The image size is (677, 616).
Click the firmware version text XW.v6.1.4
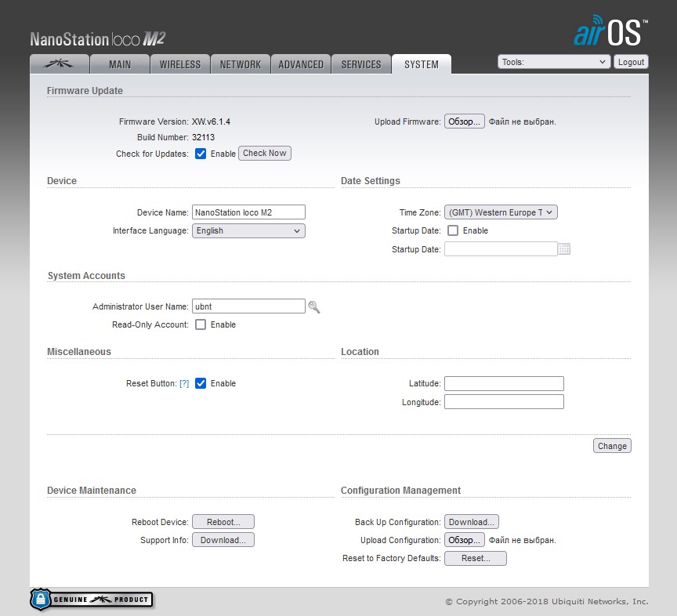pos(211,121)
